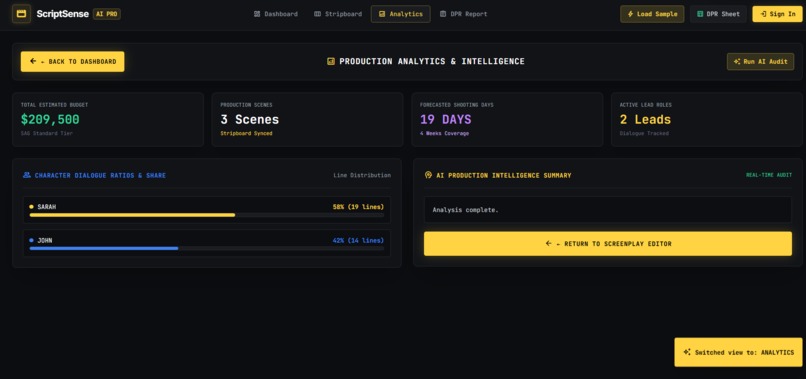This screenshot has height=379, width=806.
Task: Click the 58% (19 lines) label
Action: pyautogui.click(x=358, y=207)
